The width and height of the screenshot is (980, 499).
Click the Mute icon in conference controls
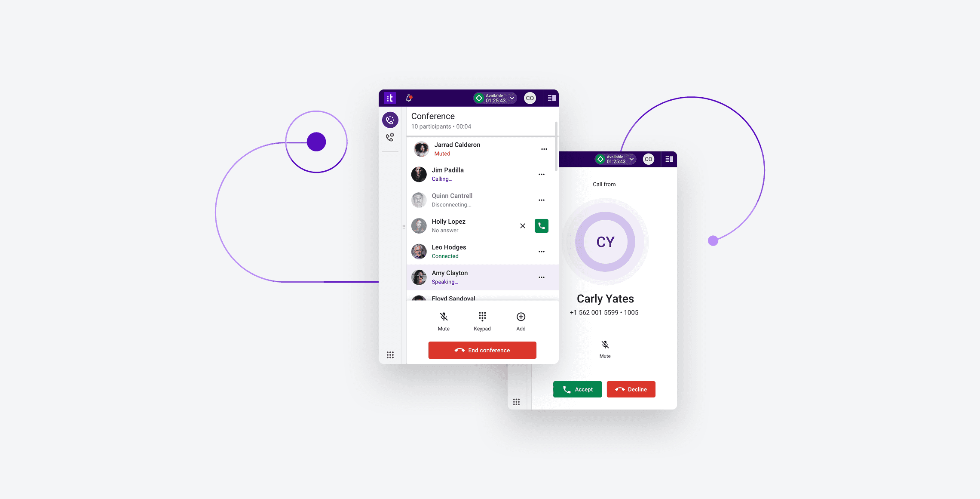(443, 316)
